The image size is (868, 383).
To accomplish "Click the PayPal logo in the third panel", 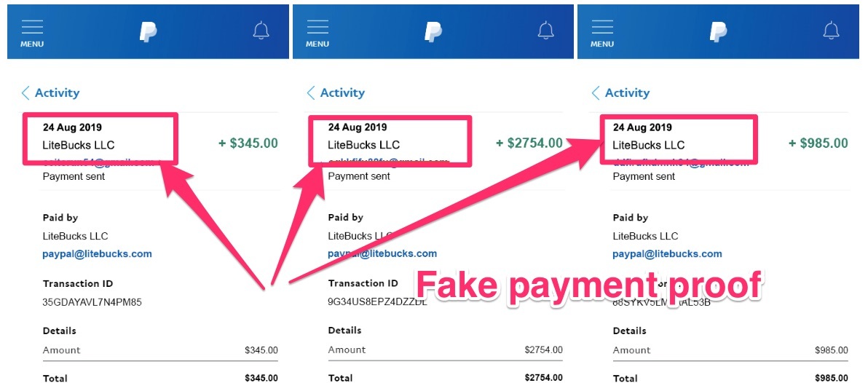I will (x=718, y=31).
